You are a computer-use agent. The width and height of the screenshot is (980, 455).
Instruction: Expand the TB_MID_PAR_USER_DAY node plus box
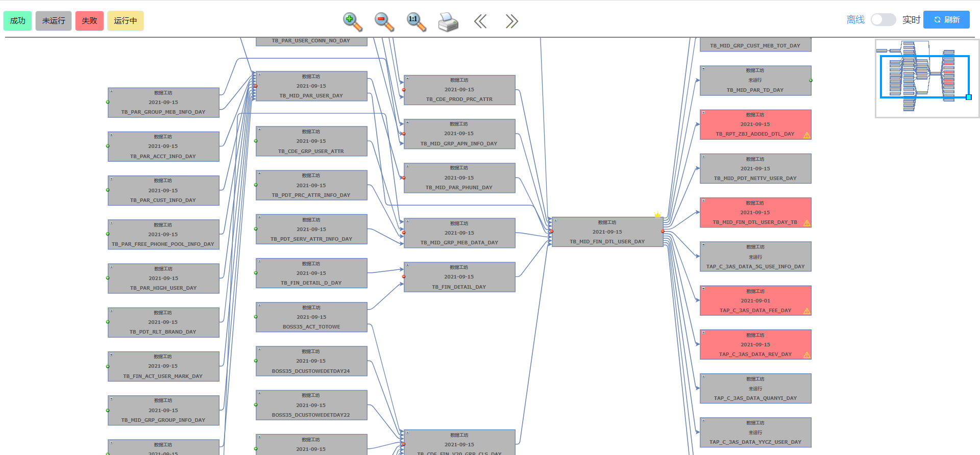pyautogui.click(x=259, y=74)
